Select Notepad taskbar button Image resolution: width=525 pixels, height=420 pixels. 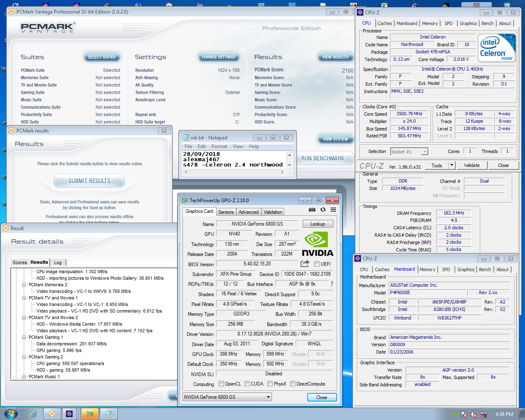click(x=109, y=414)
